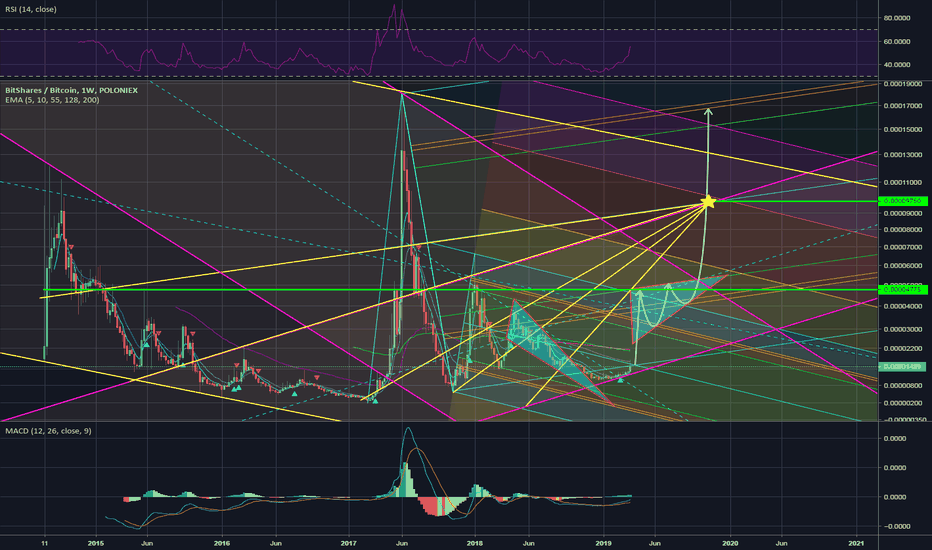Click the 0.00003000 price axis value

tap(903, 329)
